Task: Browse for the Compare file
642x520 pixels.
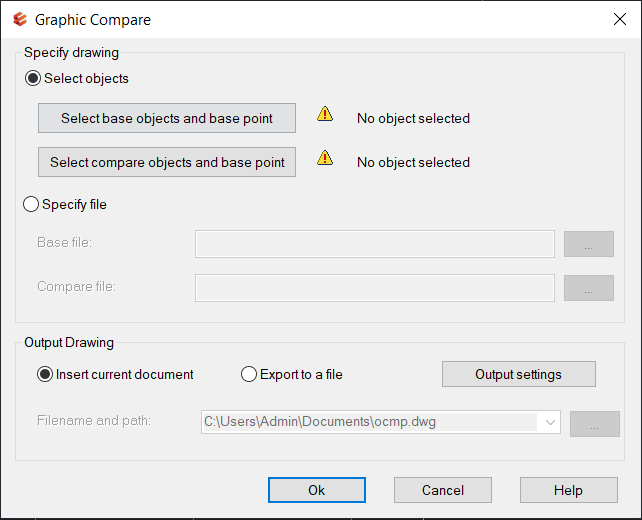Action: [x=588, y=288]
